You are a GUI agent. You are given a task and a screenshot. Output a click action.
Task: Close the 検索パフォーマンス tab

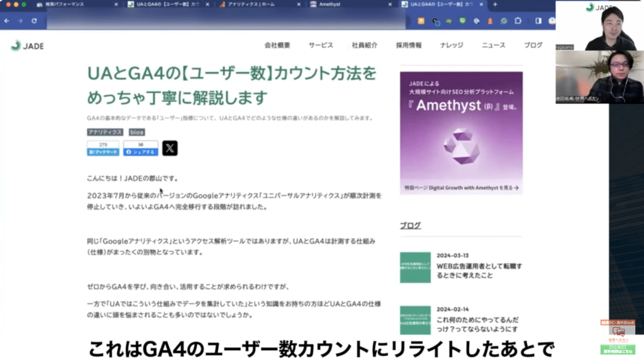click(x=116, y=4)
